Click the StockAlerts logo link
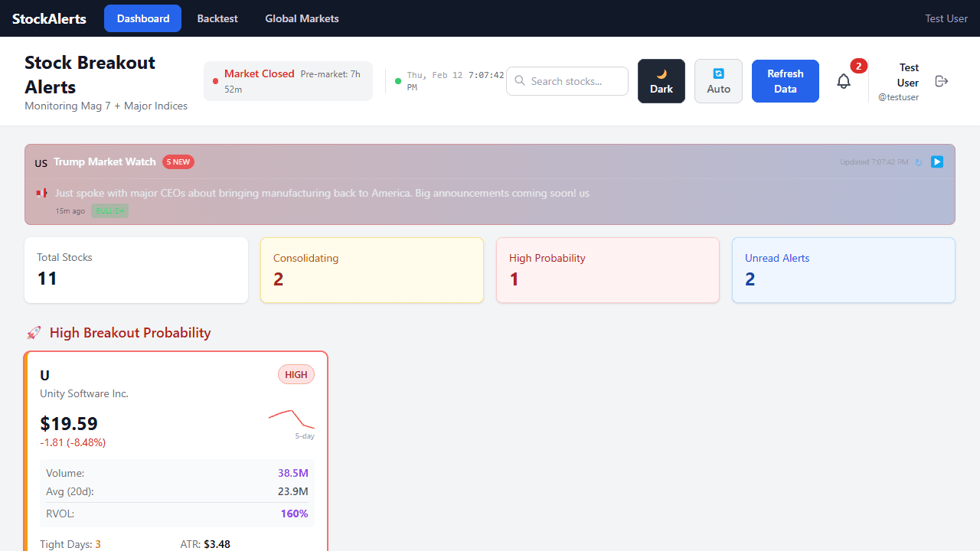 (x=49, y=18)
